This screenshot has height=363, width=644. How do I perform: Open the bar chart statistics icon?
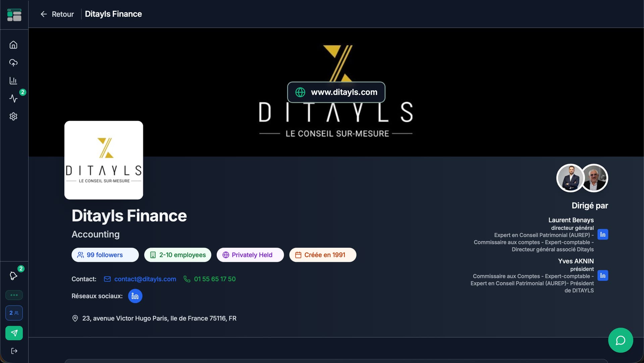(x=13, y=80)
